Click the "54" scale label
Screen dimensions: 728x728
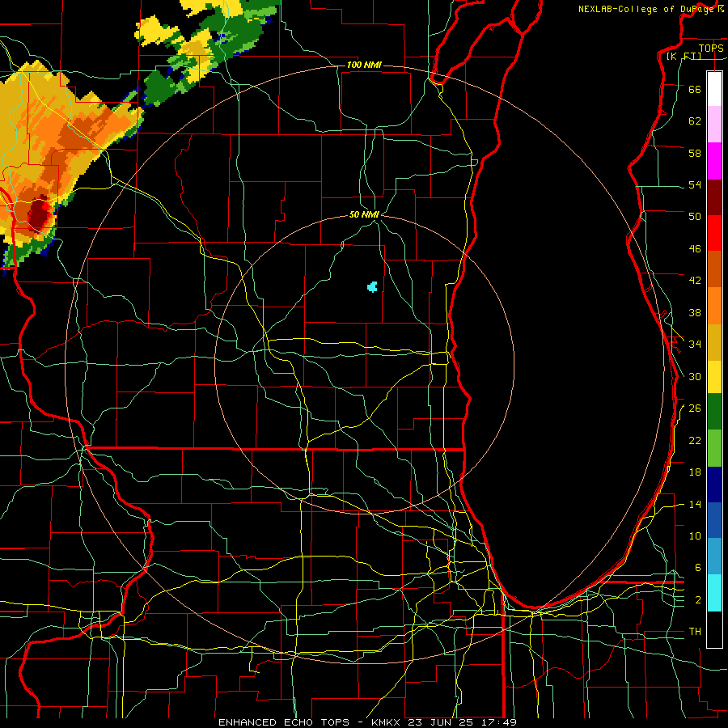[695, 184]
